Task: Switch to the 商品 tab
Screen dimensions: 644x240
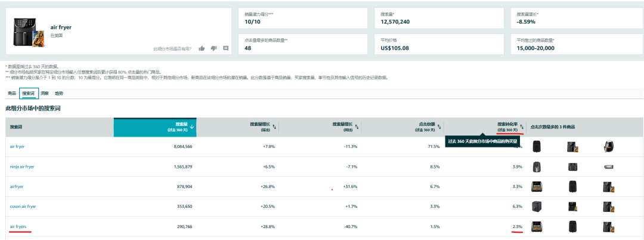Action: 12,94
